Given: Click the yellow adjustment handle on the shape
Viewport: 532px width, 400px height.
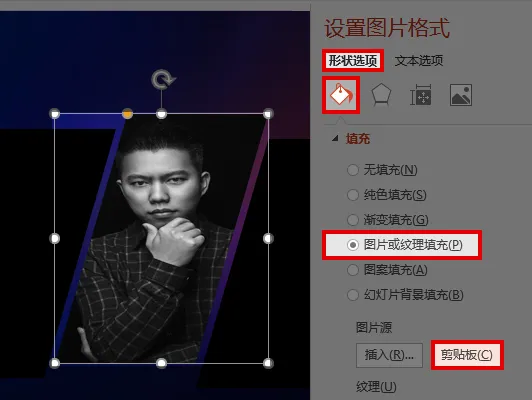Looking at the screenshot, I should (x=127, y=114).
